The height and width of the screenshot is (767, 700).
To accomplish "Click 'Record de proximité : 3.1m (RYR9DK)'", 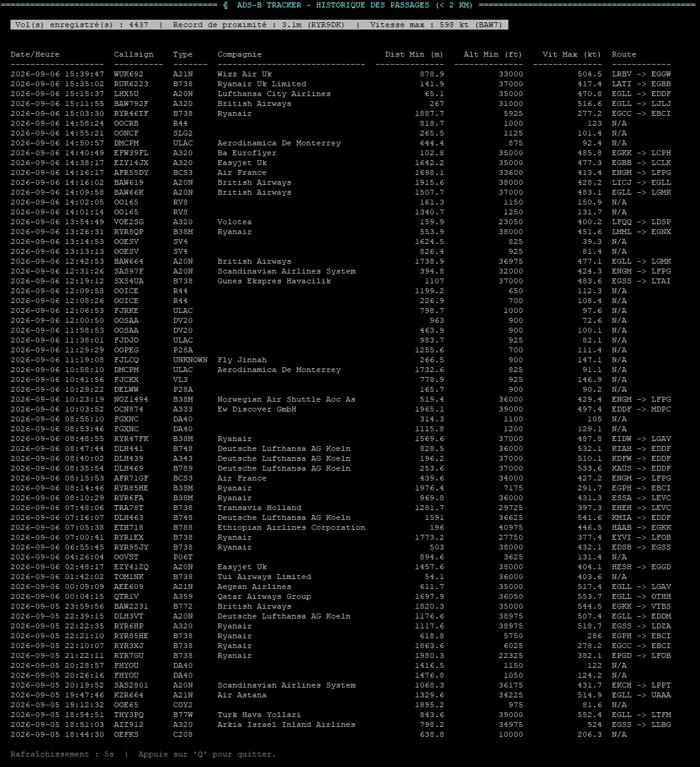I will [259, 25].
